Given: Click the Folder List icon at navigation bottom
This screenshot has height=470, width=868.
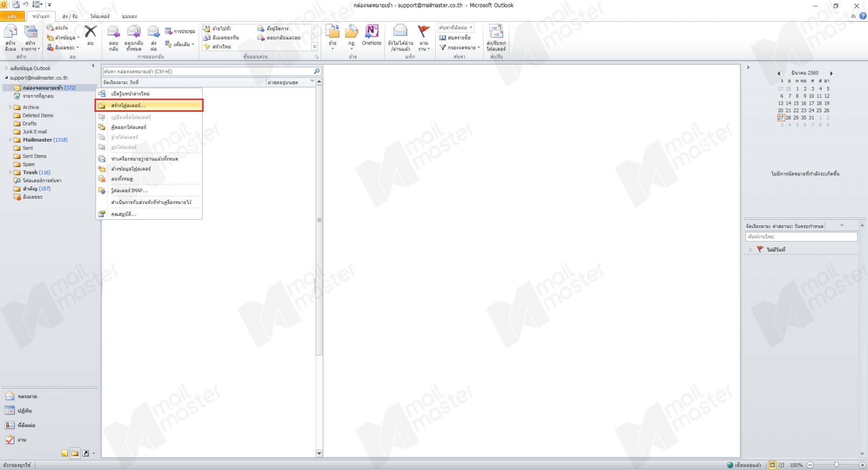Looking at the screenshot, I should tap(75, 453).
